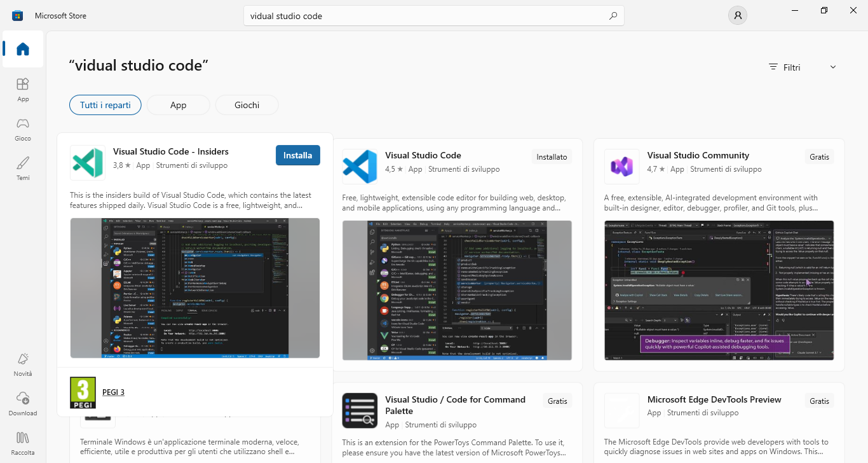Click the search magnifier icon

tap(613, 16)
